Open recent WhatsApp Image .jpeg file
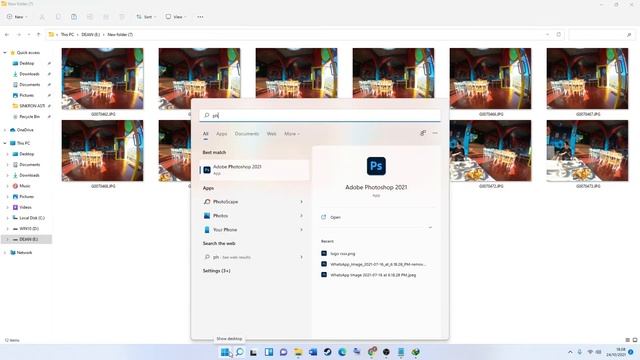The height and width of the screenshot is (360, 640). coord(373,275)
